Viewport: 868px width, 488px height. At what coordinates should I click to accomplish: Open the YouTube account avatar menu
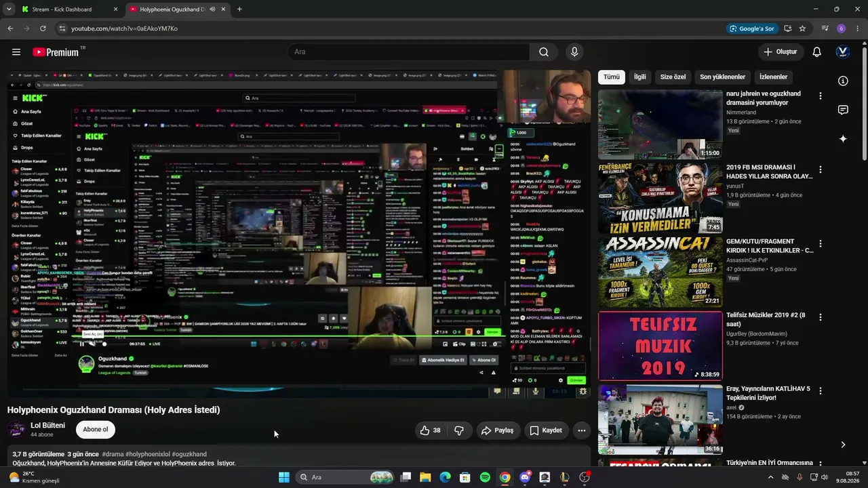(843, 52)
